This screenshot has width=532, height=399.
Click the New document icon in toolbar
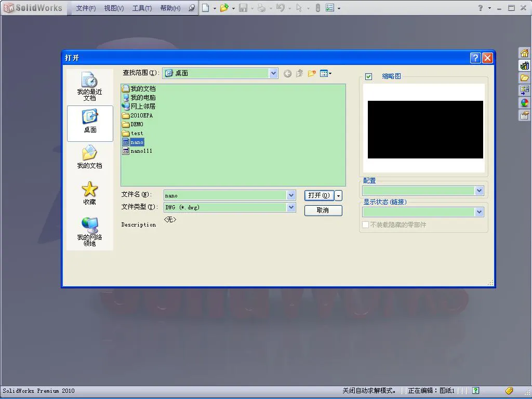[205, 7]
